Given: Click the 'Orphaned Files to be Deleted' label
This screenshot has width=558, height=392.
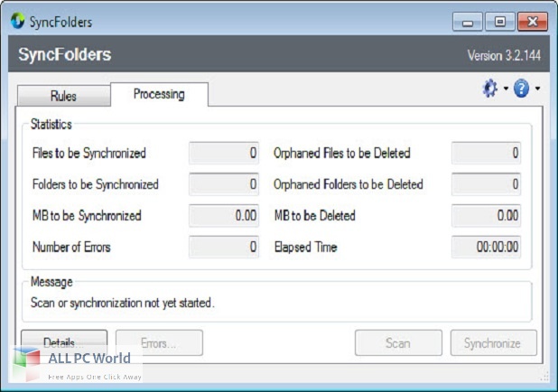Looking at the screenshot, I should click(x=341, y=154).
